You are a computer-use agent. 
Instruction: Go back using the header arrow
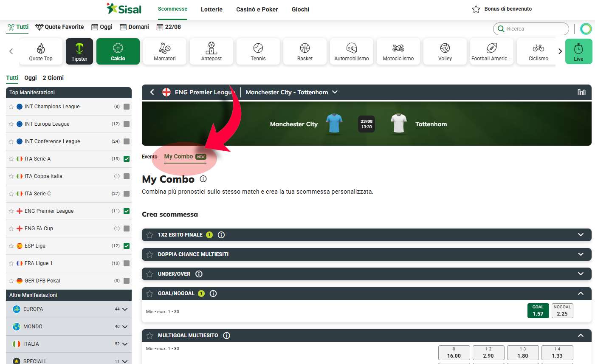152,92
